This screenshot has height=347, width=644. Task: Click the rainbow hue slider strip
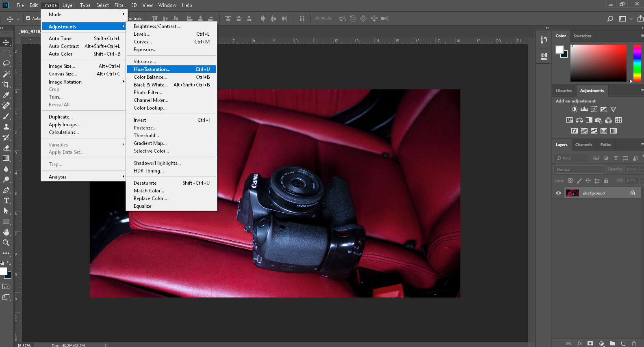(637, 63)
